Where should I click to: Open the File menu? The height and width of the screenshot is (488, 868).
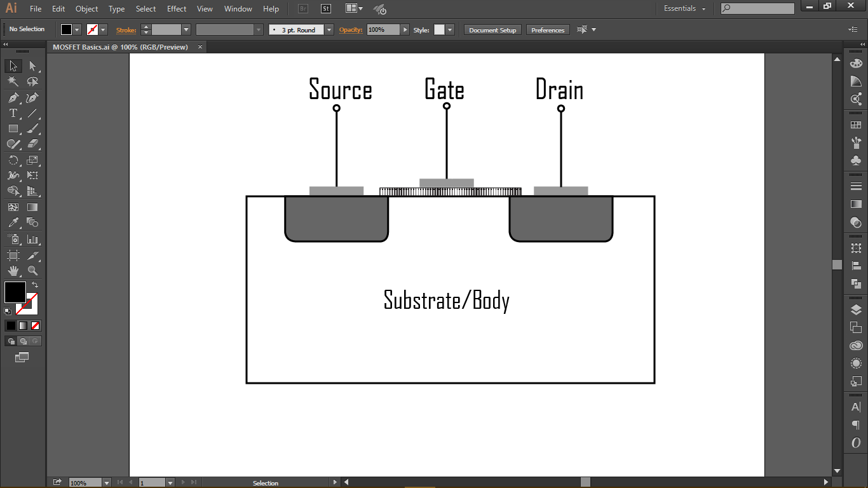coord(36,9)
